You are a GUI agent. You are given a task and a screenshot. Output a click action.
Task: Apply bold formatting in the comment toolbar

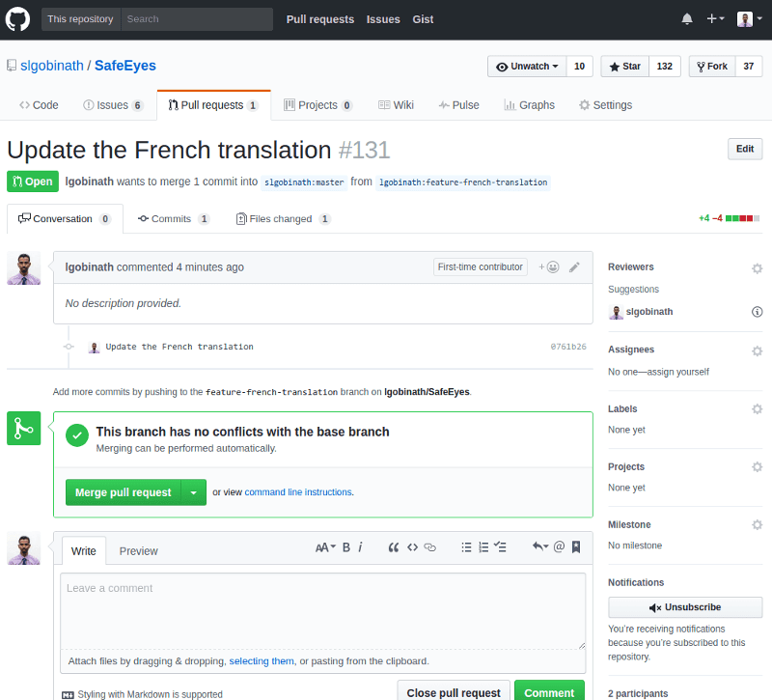[x=345, y=546]
